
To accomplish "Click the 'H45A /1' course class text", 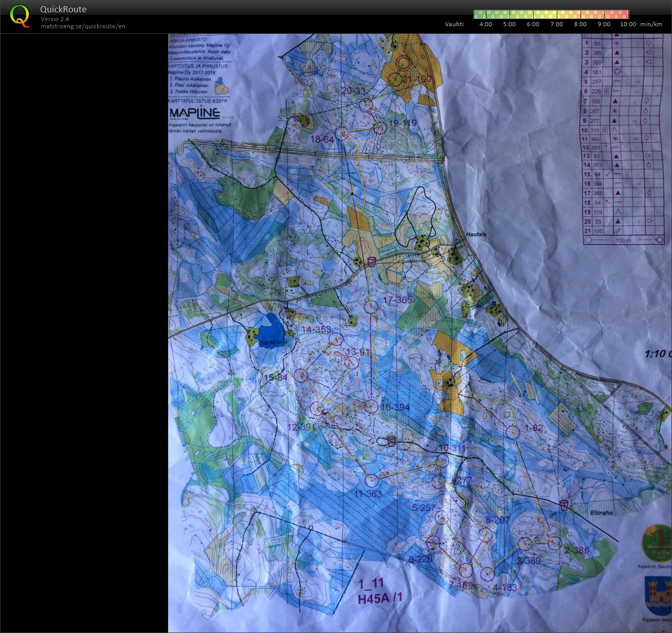I will click(x=380, y=598).
